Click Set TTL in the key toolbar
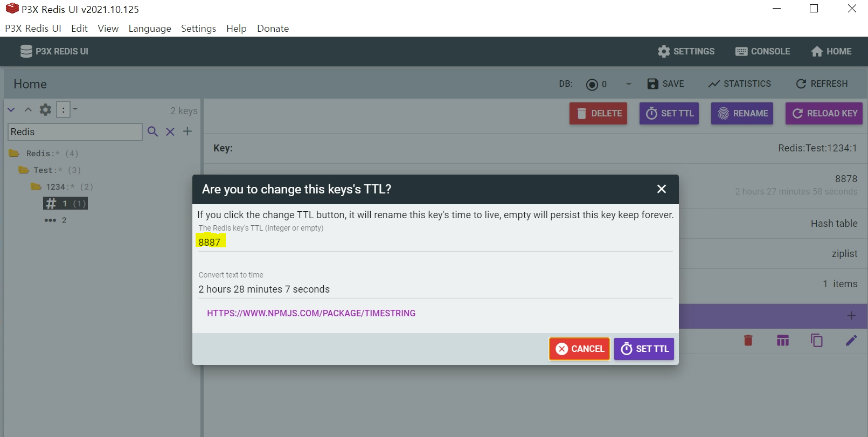The width and height of the screenshot is (868, 437). tap(669, 114)
